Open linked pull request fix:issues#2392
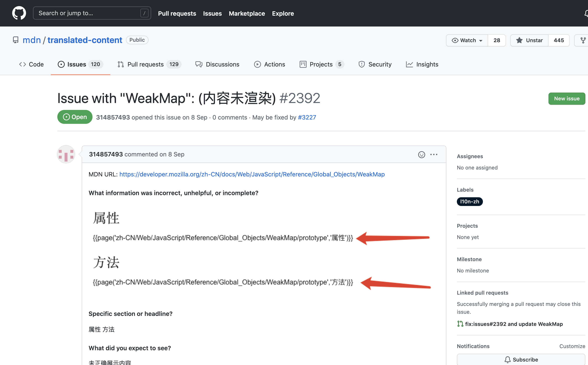The height and width of the screenshot is (365, 588). point(514,324)
